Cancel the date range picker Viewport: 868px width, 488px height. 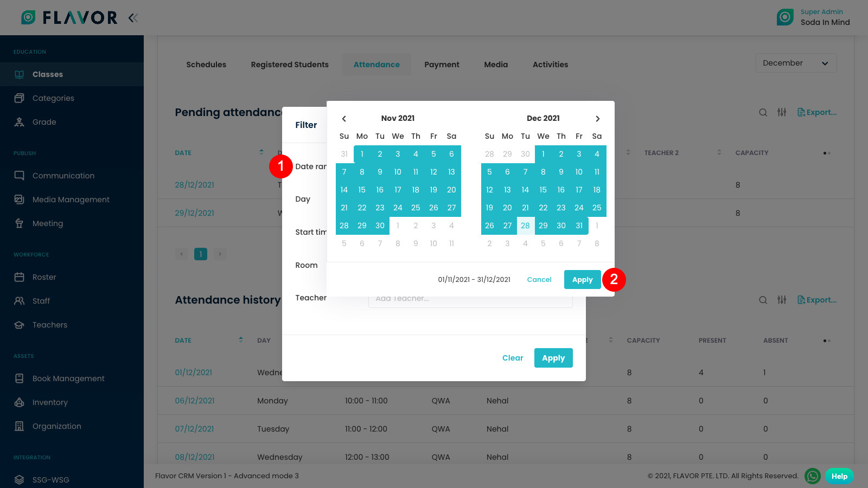pyautogui.click(x=539, y=280)
